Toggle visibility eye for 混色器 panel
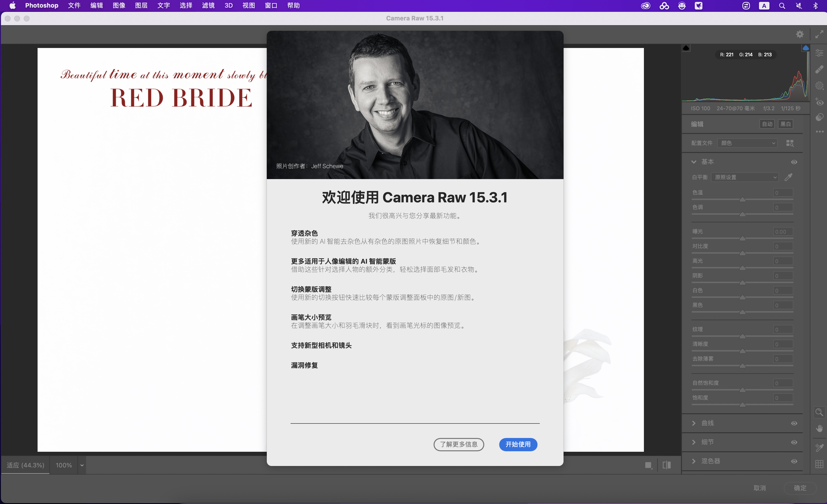 [794, 461]
